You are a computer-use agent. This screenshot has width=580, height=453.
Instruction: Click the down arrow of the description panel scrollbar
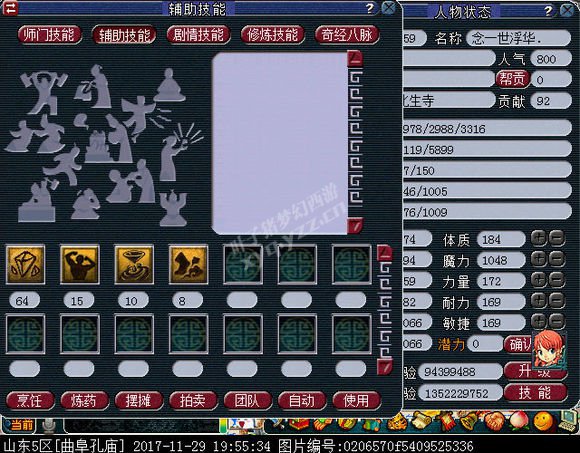point(355,226)
